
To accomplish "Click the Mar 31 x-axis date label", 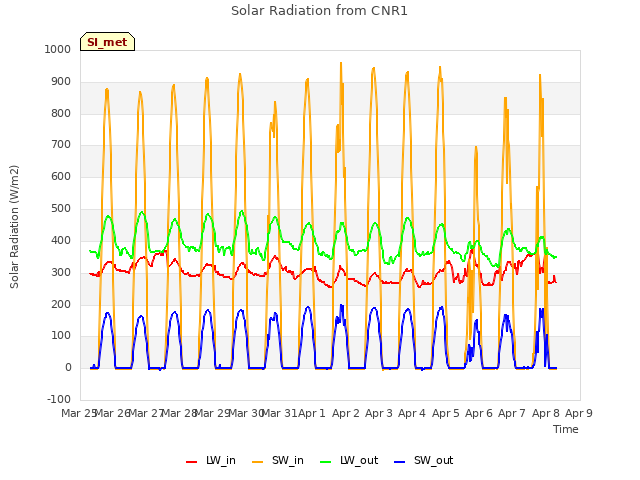I will click(280, 413).
